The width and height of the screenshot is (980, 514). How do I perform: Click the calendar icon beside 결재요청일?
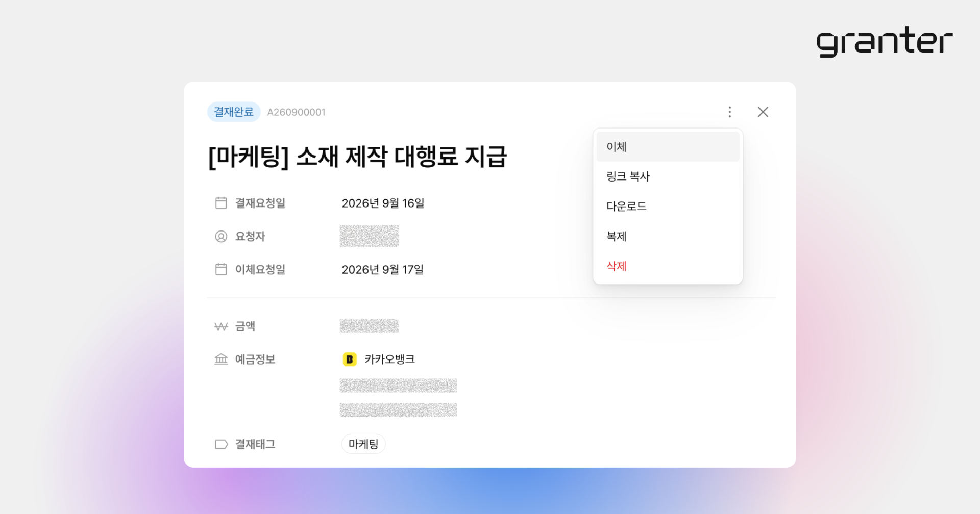221,203
